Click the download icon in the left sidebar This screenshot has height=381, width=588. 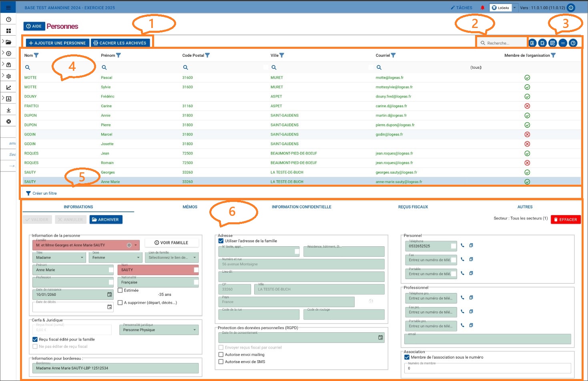pos(8,110)
